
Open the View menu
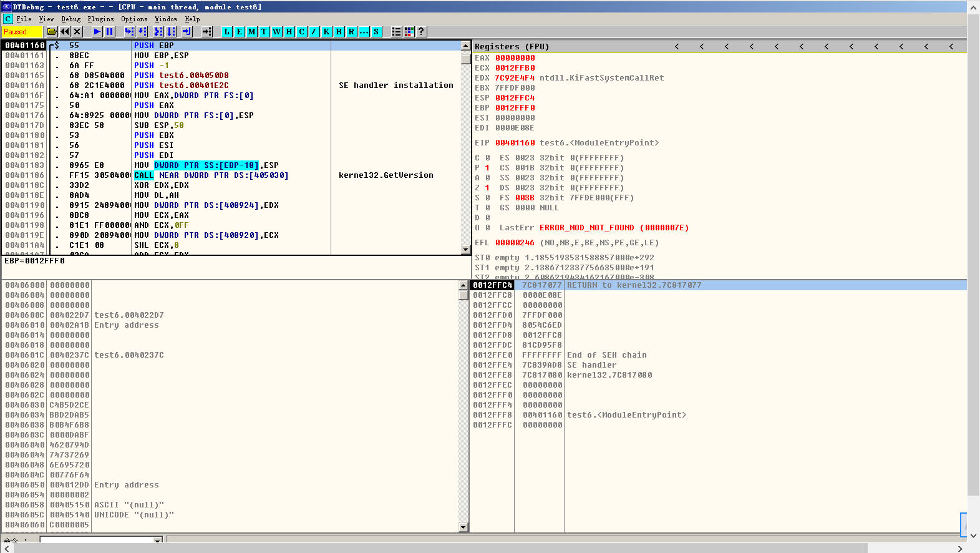click(x=46, y=19)
